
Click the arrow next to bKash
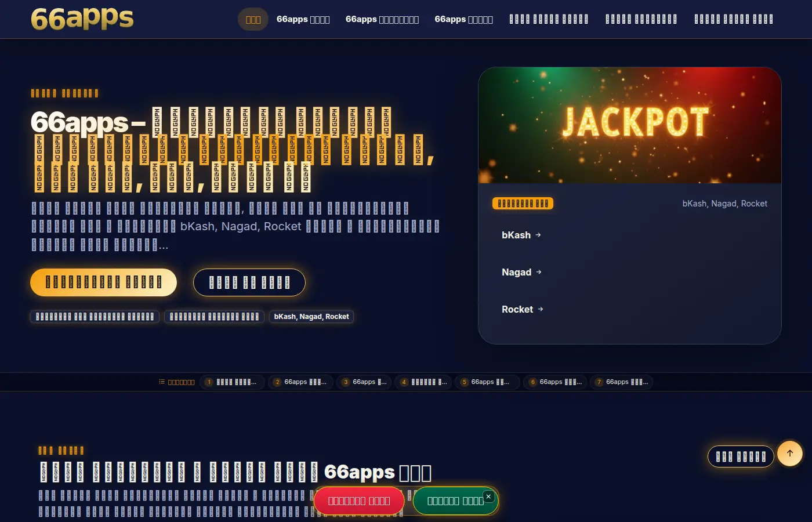[x=538, y=235]
